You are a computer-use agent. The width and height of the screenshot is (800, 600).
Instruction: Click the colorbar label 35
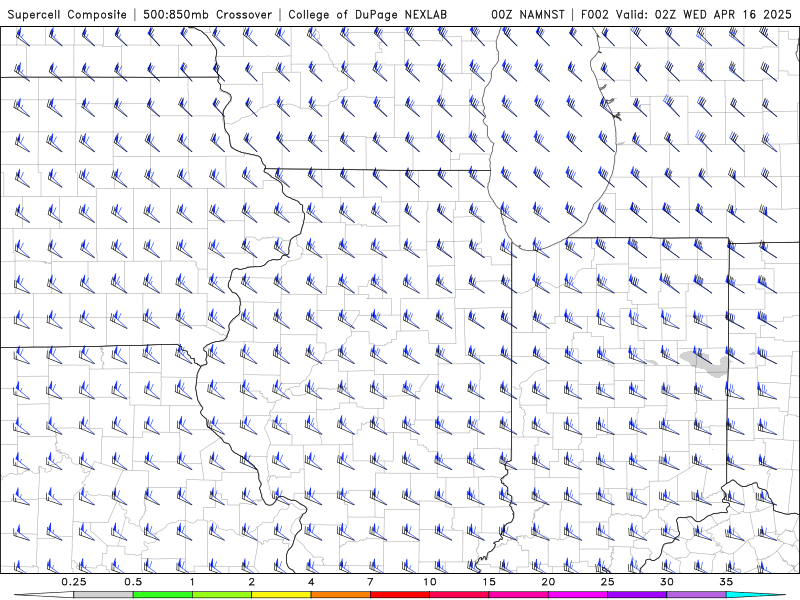point(726,582)
